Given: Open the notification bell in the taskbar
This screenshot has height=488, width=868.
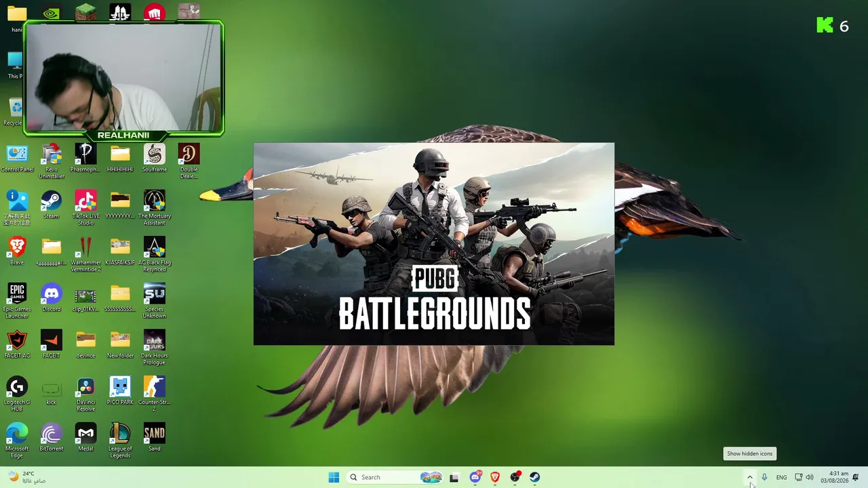Looking at the screenshot, I should 856,477.
